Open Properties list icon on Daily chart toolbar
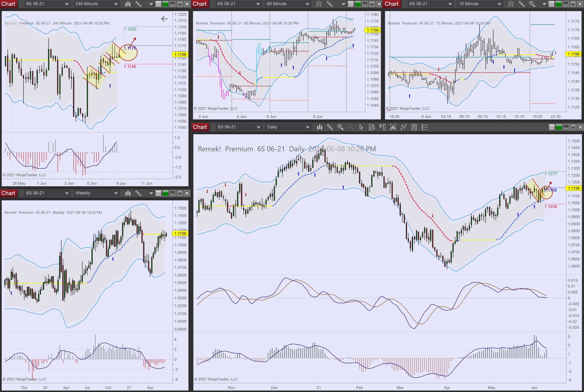Viewport: 584px width, 392px height. 425,127
